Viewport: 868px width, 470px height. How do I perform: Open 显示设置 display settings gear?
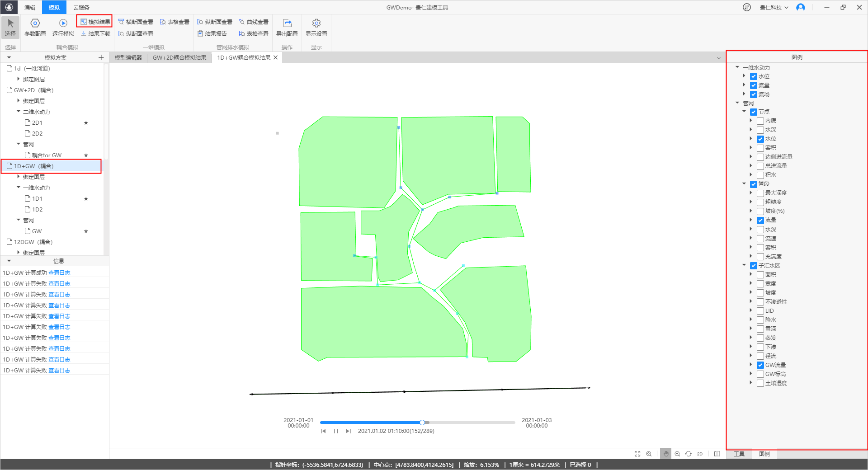pyautogui.click(x=316, y=27)
